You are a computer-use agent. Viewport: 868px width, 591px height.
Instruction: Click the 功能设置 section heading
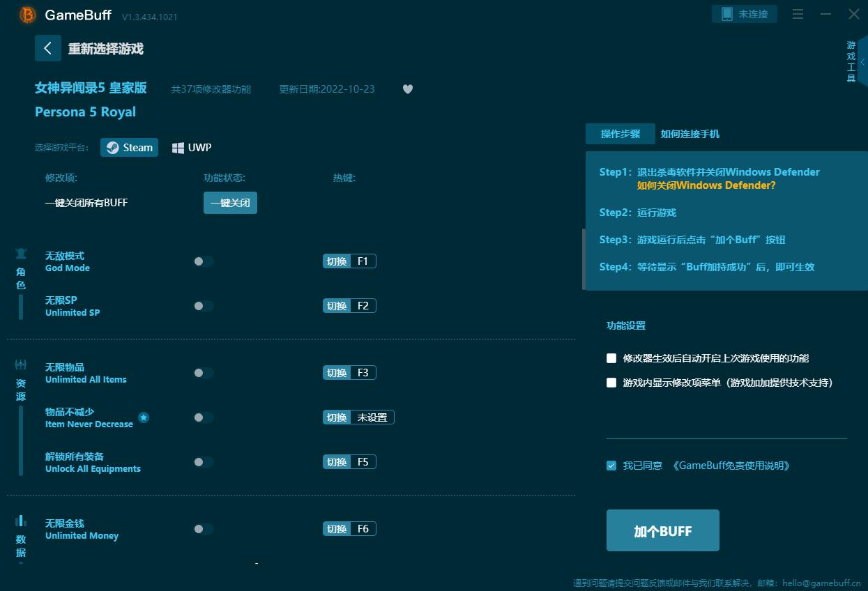[x=626, y=325]
